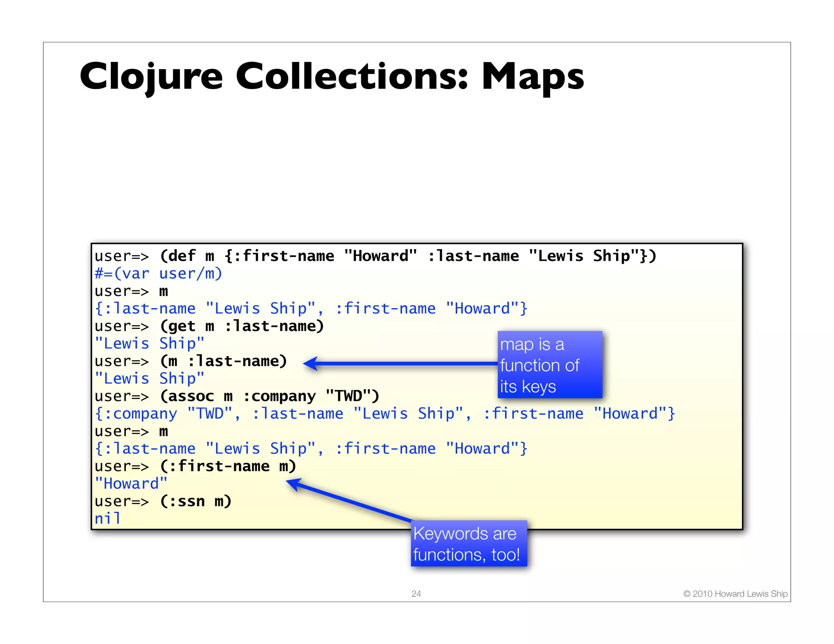Click the (m :last-name) expression

[x=223, y=361]
